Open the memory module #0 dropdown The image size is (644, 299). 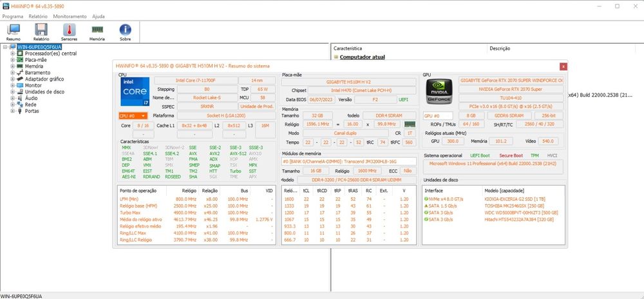click(348, 161)
